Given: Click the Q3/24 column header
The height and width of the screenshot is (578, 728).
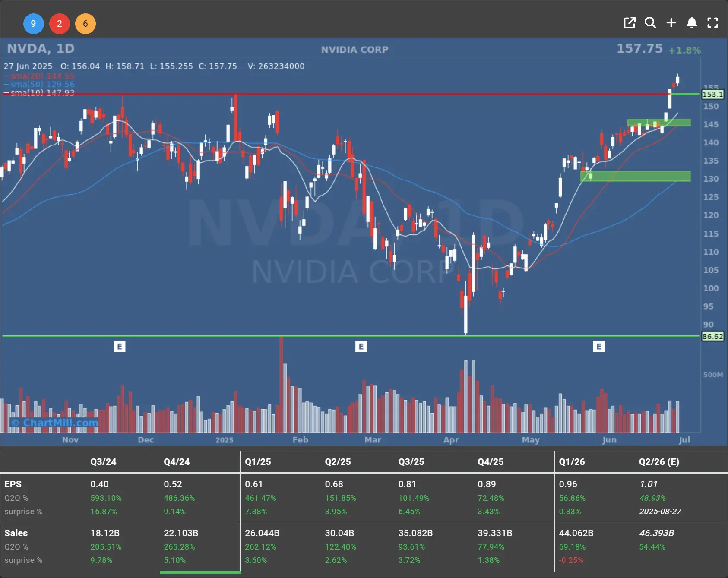Looking at the screenshot, I should click(103, 461).
